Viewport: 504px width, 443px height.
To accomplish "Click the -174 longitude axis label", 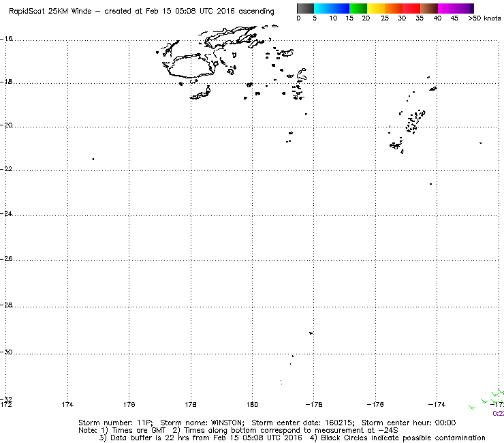I will (x=437, y=405).
